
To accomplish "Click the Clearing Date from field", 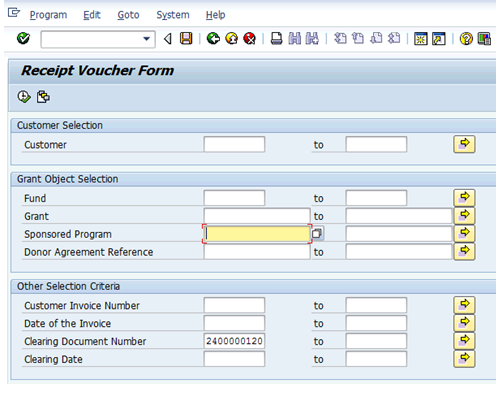I will (234, 359).
